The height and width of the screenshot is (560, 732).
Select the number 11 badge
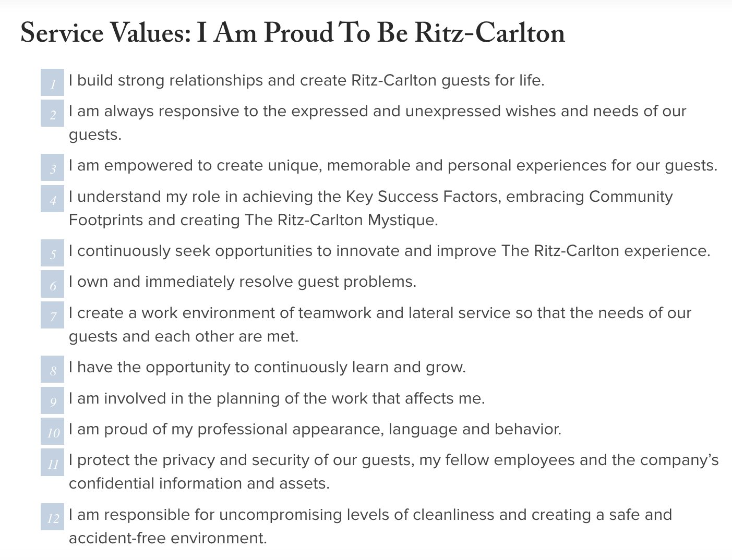tap(52, 462)
